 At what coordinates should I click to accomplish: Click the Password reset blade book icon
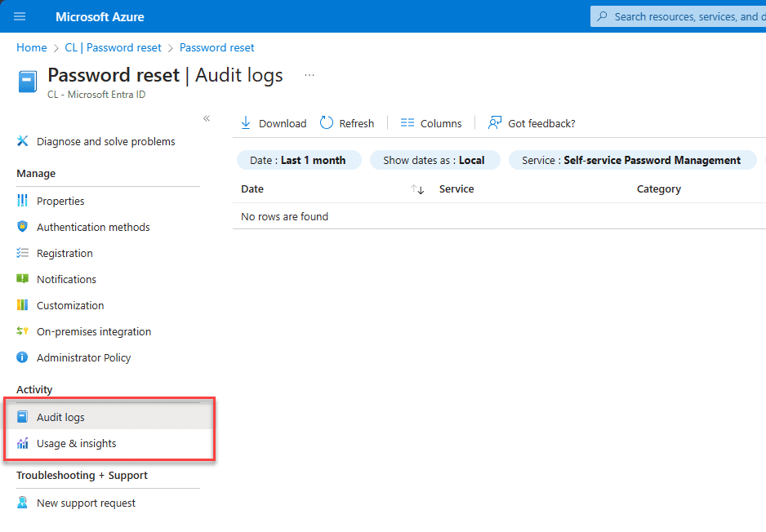pos(28,82)
